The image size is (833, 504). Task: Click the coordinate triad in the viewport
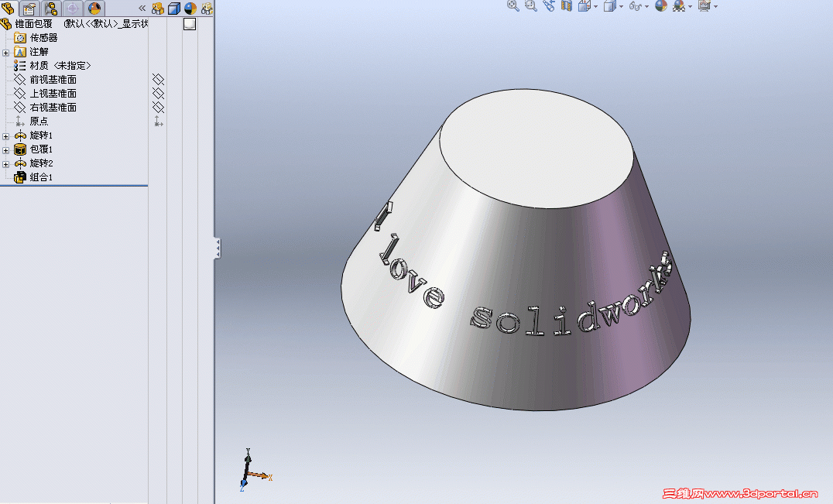coord(255,470)
